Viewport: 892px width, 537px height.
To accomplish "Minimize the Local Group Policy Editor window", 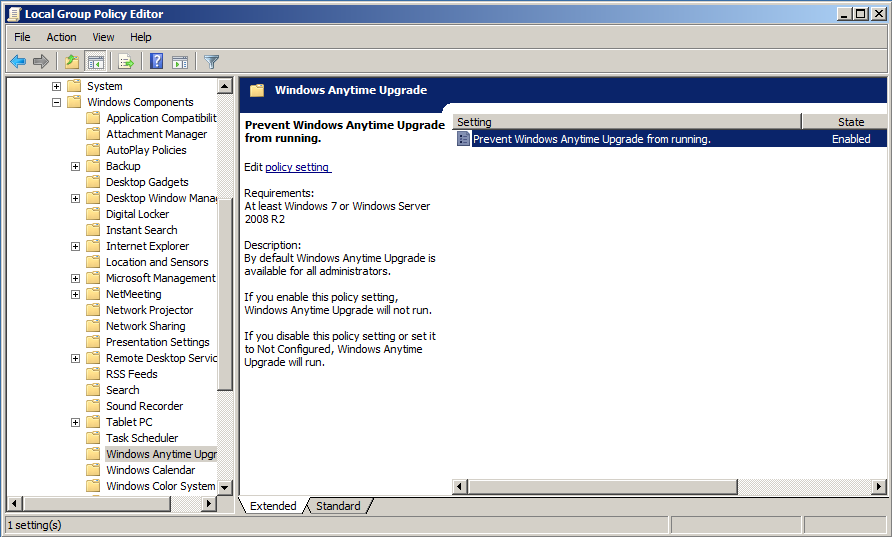I will [844, 14].
